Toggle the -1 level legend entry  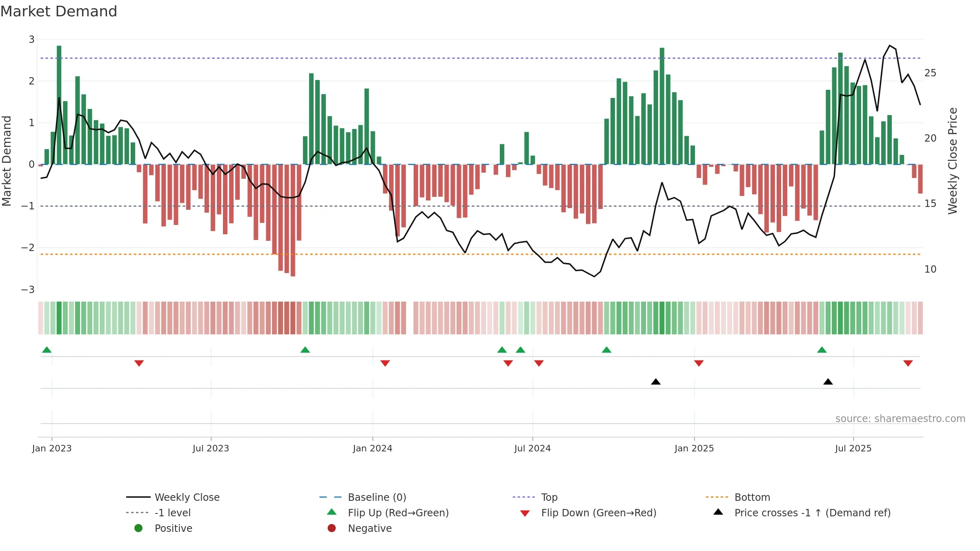coord(158,513)
